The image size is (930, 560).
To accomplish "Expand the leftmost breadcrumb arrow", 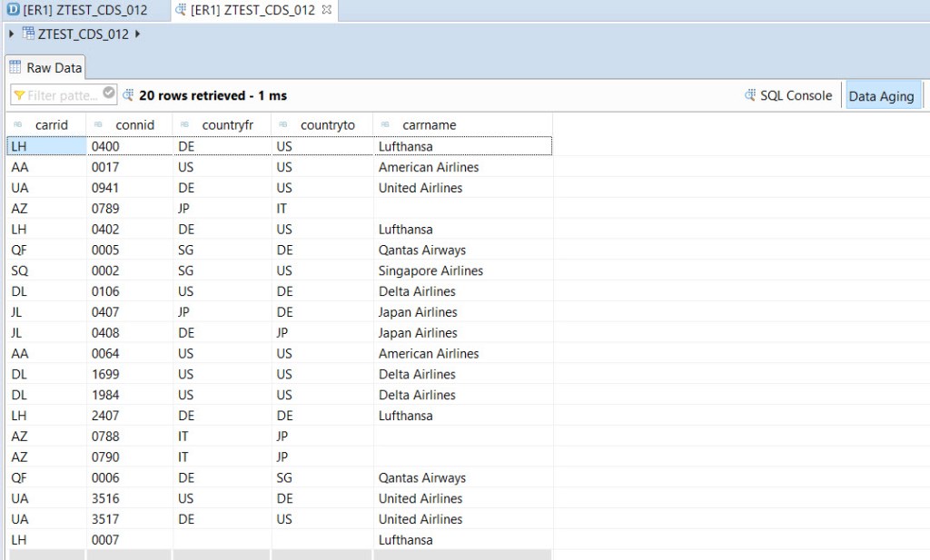I will (x=10, y=32).
